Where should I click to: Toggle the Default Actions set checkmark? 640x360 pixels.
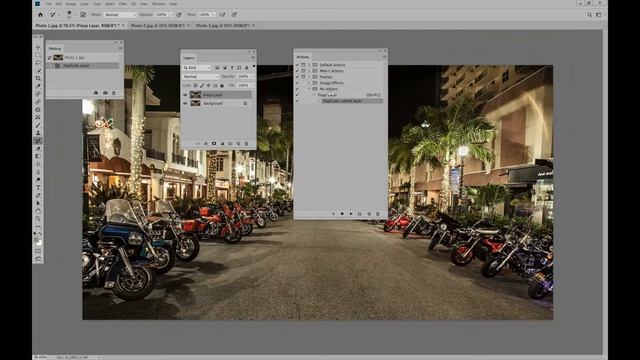point(298,65)
